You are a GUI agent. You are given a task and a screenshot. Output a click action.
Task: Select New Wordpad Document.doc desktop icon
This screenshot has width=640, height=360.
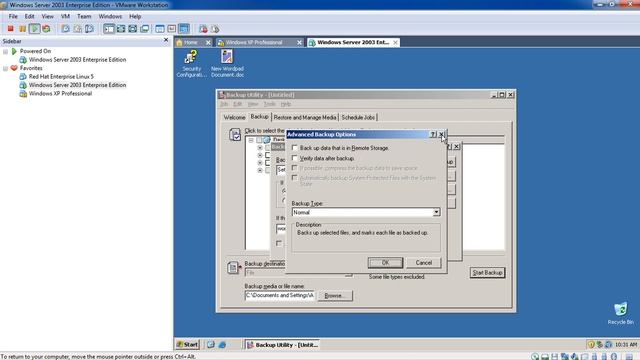tap(227, 63)
